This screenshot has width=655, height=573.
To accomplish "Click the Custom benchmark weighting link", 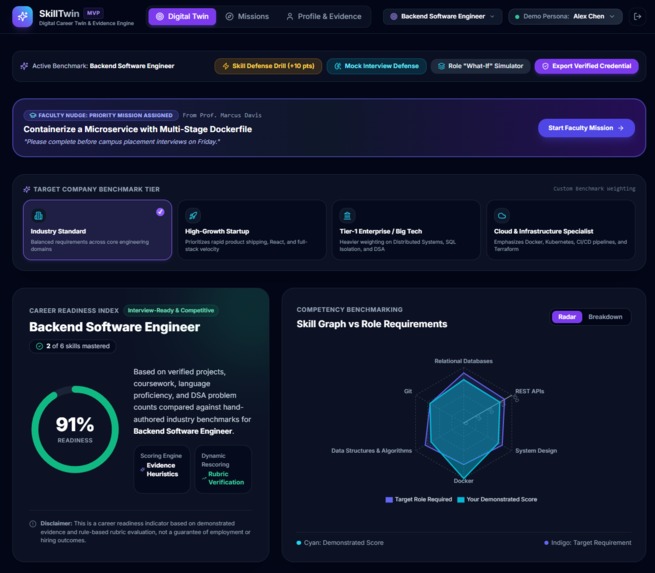I will tap(594, 189).
